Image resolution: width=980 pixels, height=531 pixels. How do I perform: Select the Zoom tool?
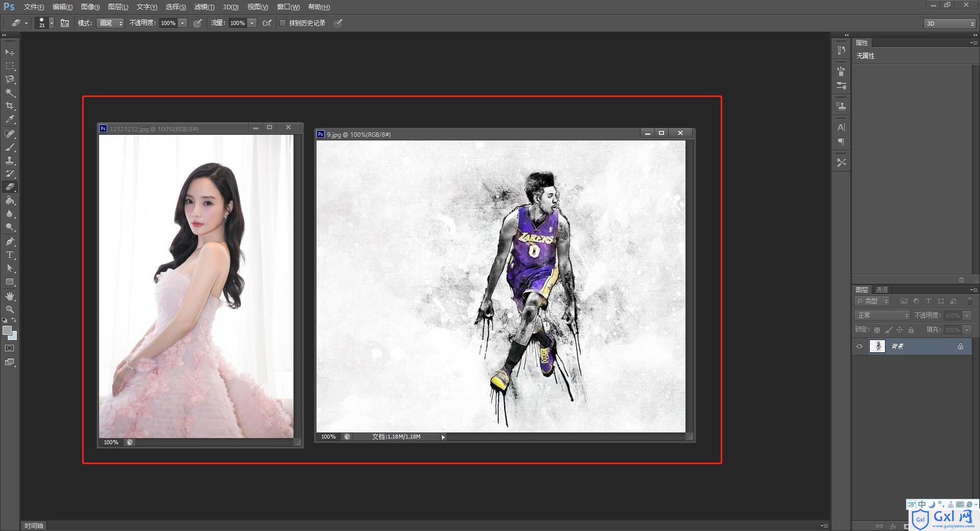coord(10,309)
